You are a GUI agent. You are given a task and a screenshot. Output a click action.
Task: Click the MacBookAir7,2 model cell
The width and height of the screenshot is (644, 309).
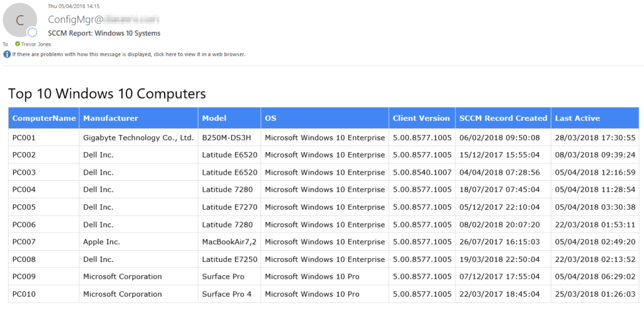coord(230,242)
